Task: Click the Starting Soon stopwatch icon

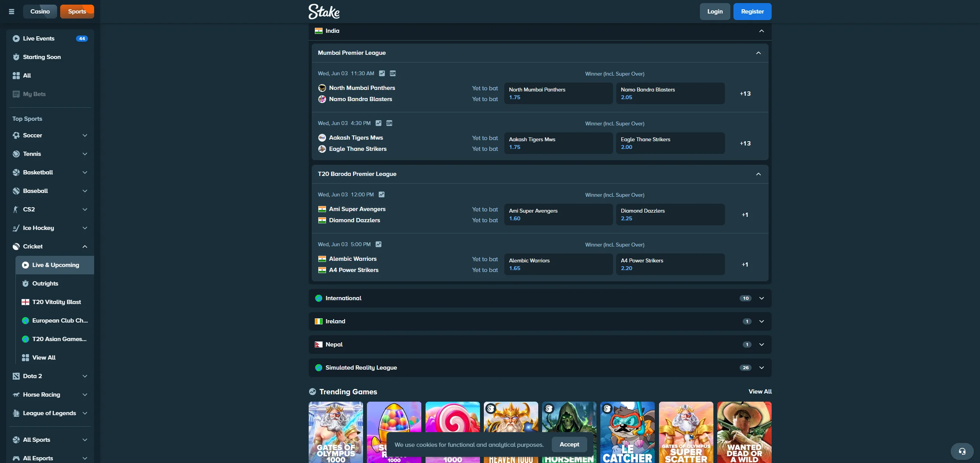Action: 16,57
